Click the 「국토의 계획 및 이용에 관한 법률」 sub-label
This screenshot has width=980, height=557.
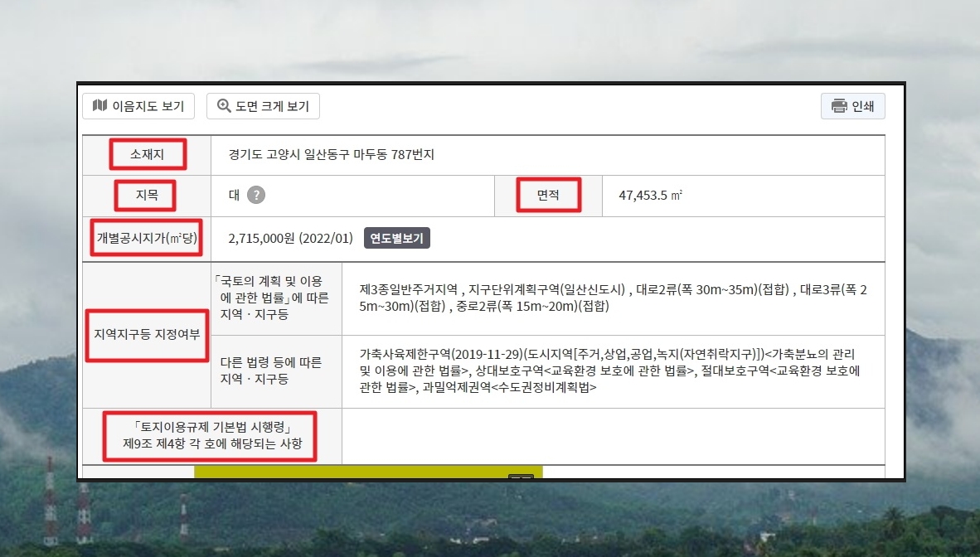tap(271, 298)
